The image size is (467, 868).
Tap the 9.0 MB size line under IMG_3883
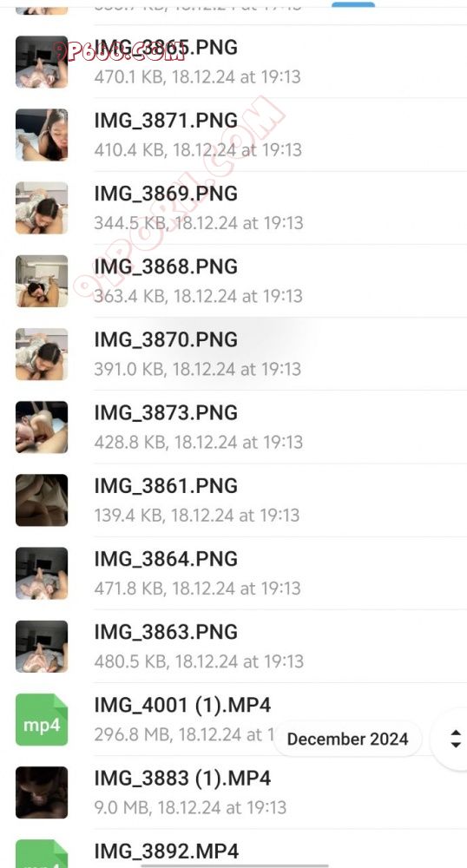click(190, 807)
